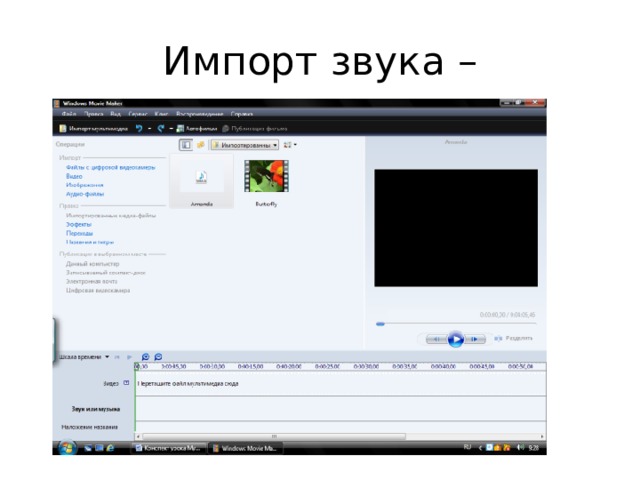Click the Аудио-файлы import link

coord(85,194)
